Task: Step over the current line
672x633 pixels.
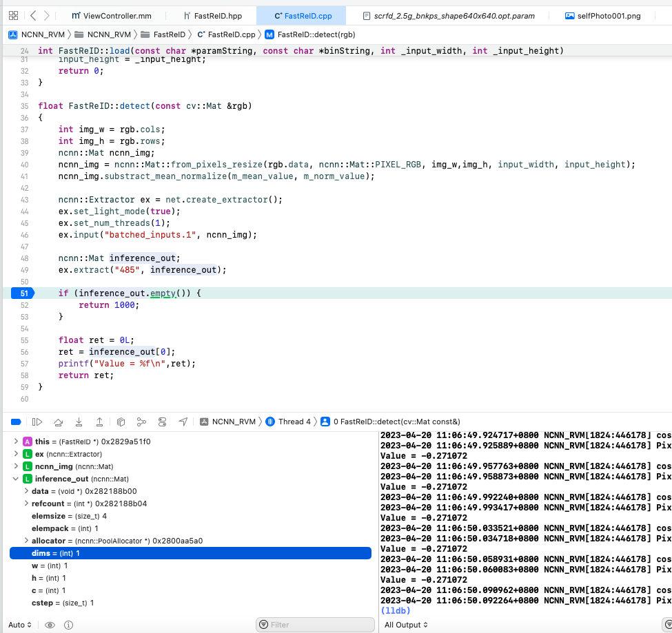Action: coord(59,422)
